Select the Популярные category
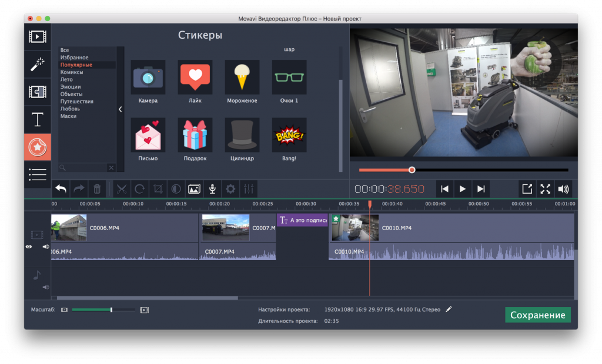Viewport: 602px width, 364px height. pos(76,65)
